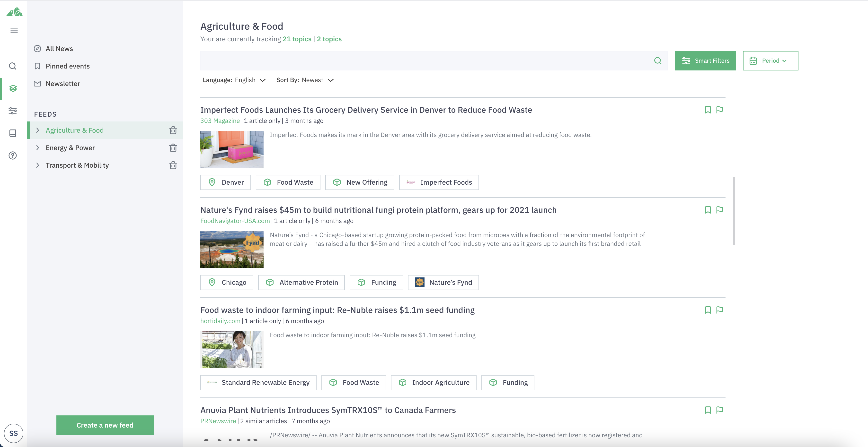Click the search icon in left sidebar
Screen dimensions: 868x447
(13, 66)
